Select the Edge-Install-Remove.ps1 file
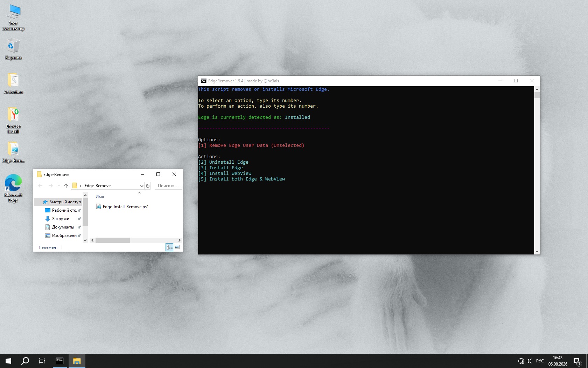Image resolution: width=588 pixels, height=368 pixels. 122,207
